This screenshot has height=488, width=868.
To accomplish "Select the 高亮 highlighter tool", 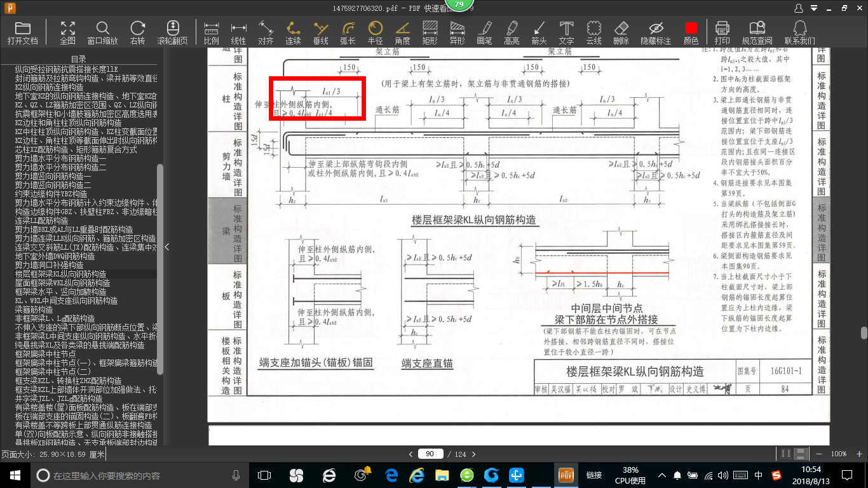I will click(512, 32).
